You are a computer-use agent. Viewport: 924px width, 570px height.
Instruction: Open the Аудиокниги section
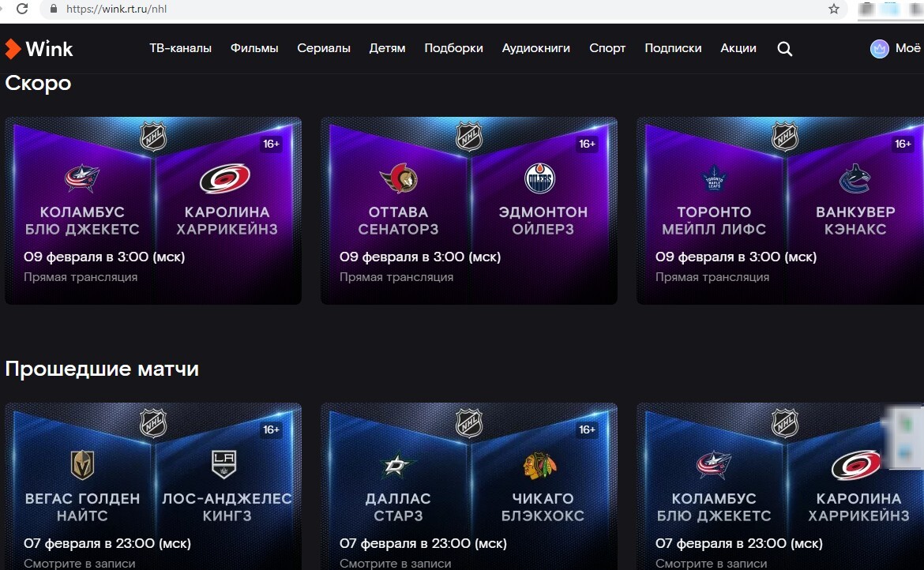click(x=535, y=48)
